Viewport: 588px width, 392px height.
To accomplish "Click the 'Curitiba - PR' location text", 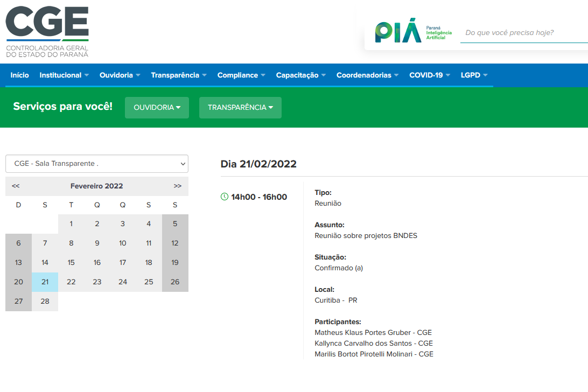I will click(x=335, y=300).
